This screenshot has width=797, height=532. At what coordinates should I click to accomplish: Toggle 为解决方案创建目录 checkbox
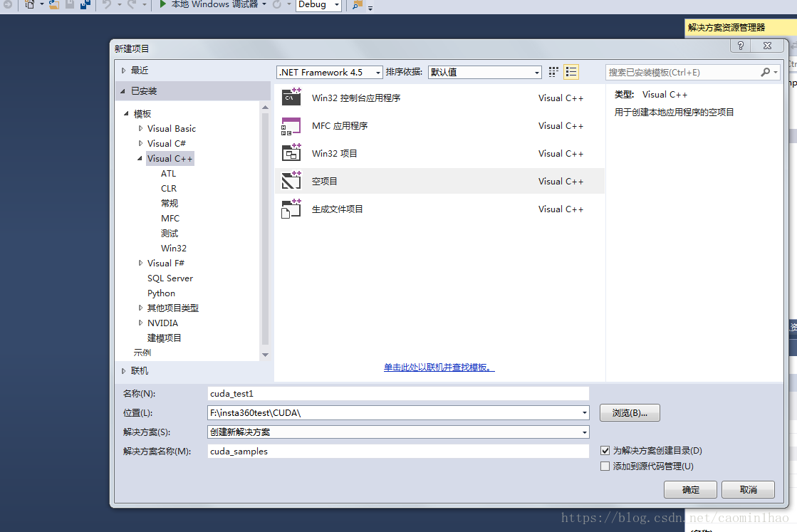tap(605, 450)
